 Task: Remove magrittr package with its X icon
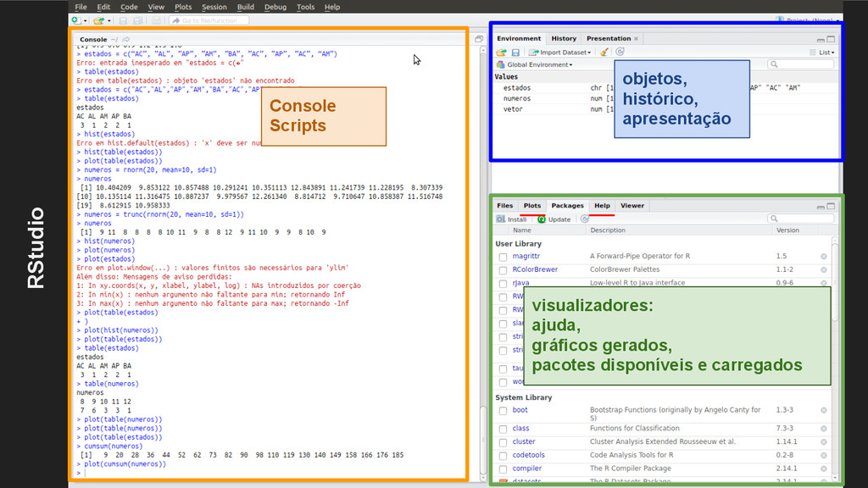(x=824, y=256)
